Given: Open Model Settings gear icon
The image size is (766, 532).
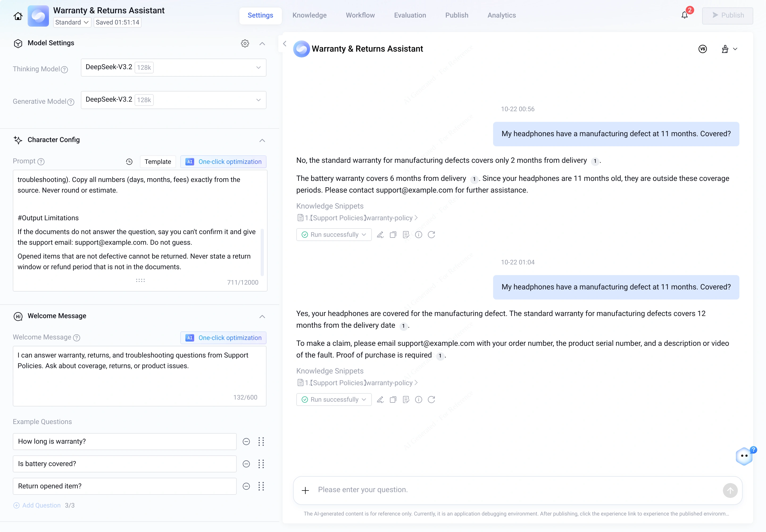Looking at the screenshot, I should point(245,43).
